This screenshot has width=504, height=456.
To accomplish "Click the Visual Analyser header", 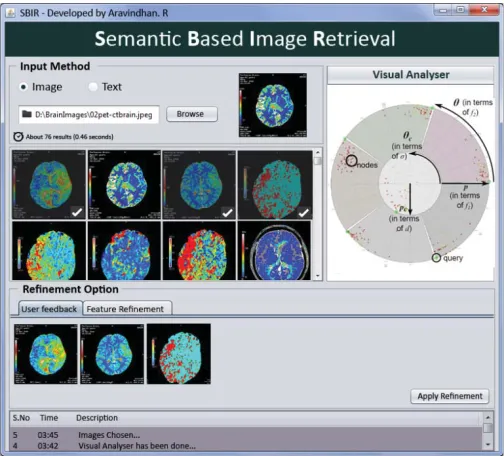I will [410, 75].
